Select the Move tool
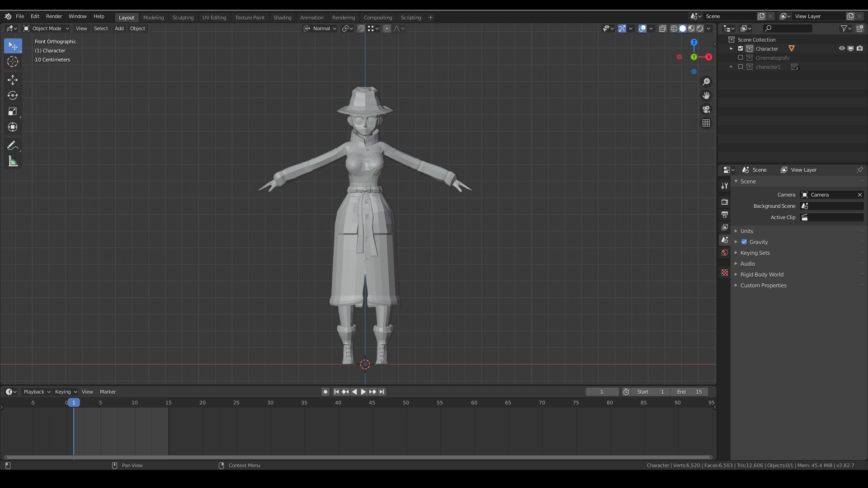This screenshot has width=868, height=488. point(13,80)
